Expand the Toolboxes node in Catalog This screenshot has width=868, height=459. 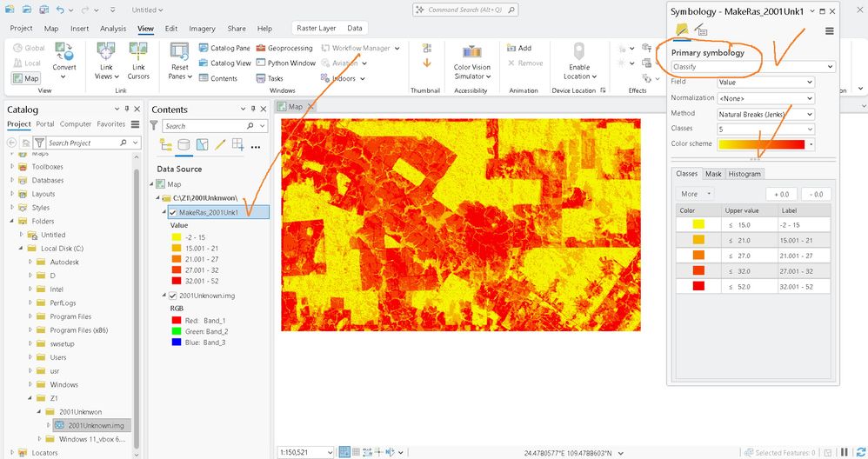pyautogui.click(x=12, y=166)
